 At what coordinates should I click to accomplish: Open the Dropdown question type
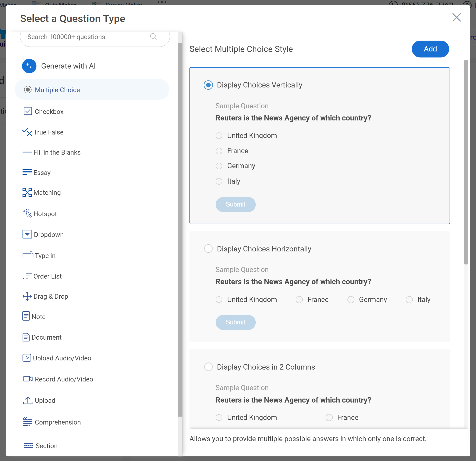coord(49,235)
